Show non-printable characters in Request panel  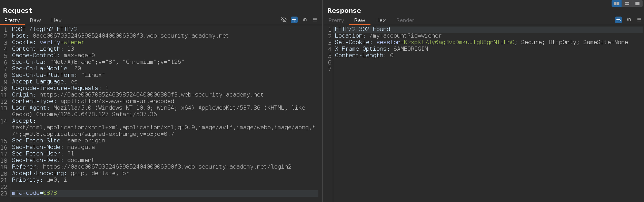tap(305, 20)
